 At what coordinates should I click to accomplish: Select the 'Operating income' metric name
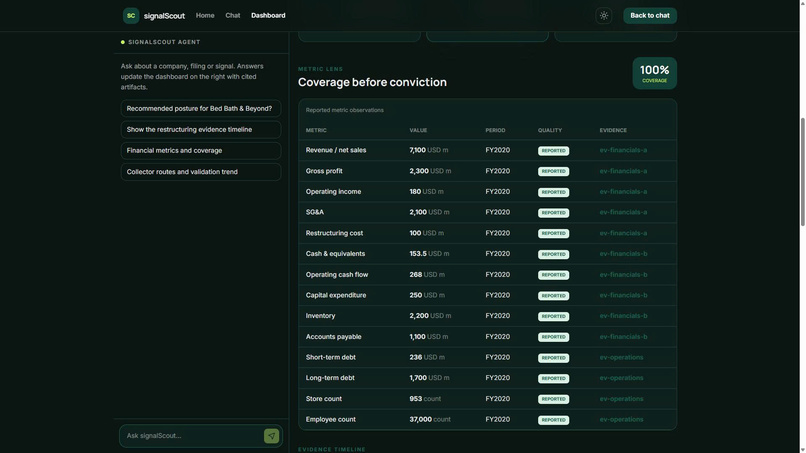tap(333, 192)
